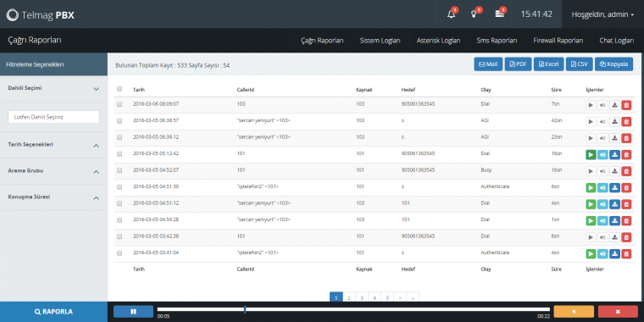The height and width of the screenshot is (322, 644).
Task: Go to results page 5
Action: [x=387, y=297]
